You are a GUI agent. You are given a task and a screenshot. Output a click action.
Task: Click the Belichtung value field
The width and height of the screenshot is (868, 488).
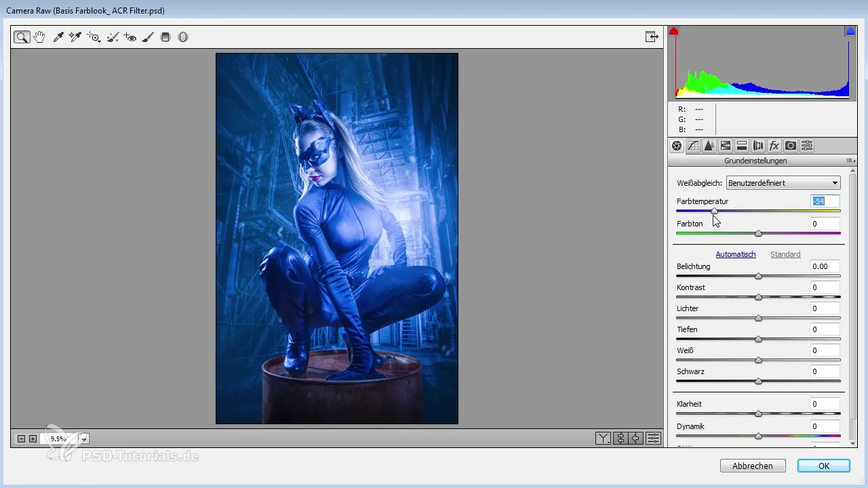[825, 266]
